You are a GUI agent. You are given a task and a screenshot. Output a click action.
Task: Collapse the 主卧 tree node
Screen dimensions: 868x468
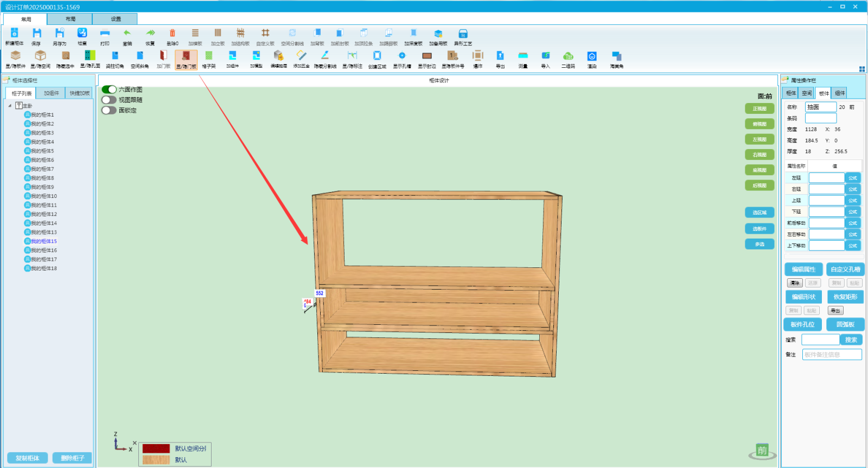(x=10, y=106)
